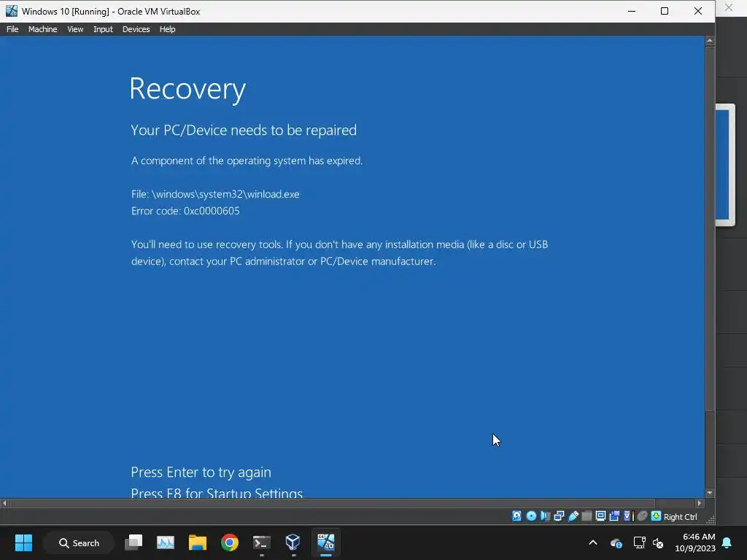Minimize the VirtualBox VM window
The width and height of the screenshot is (747, 560).
click(x=632, y=11)
